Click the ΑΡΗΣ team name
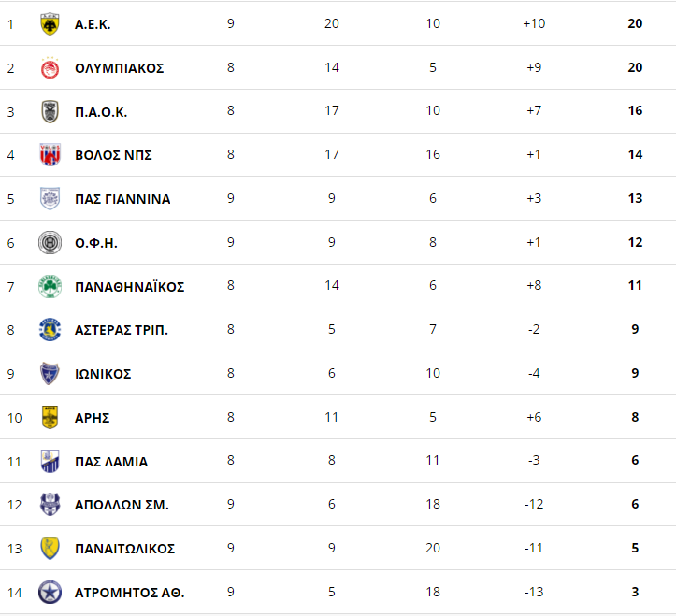676x616 pixels. (93, 418)
